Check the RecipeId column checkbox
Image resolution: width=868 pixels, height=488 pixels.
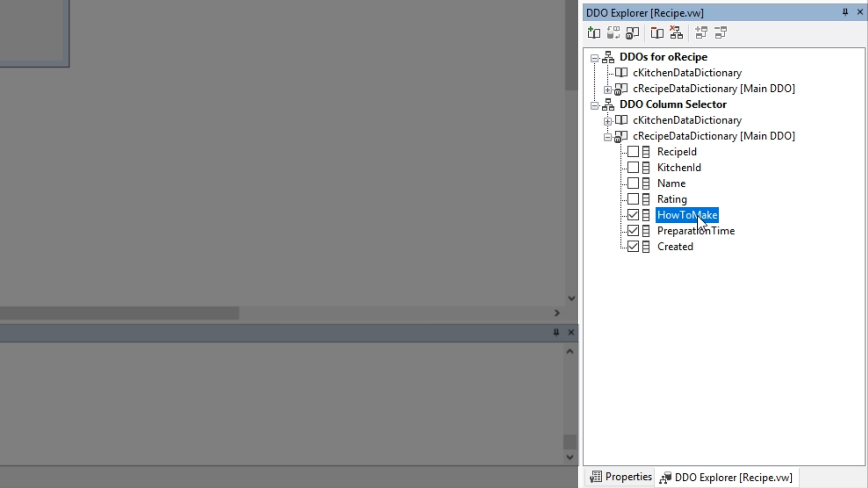[633, 152]
